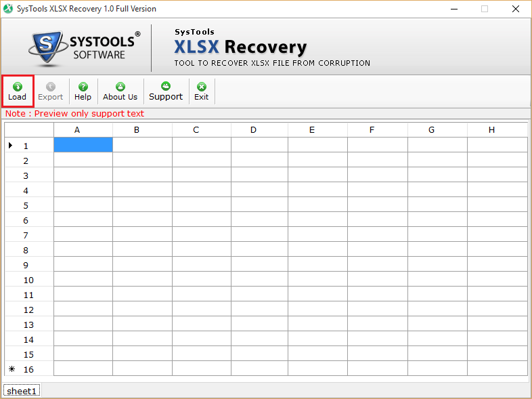Image resolution: width=532 pixels, height=399 pixels.
Task: Minimize the XLSX Recovery window
Action: click(x=454, y=9)
